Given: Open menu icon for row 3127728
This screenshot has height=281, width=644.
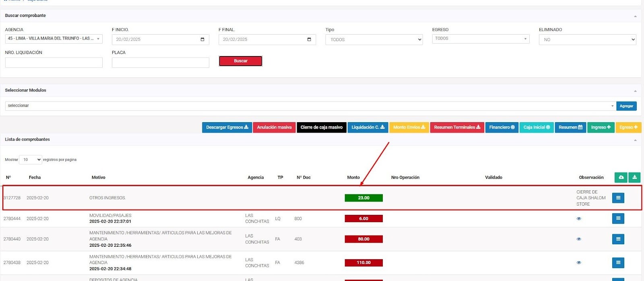Looking at the screenshot, I should tap(618, 198).
